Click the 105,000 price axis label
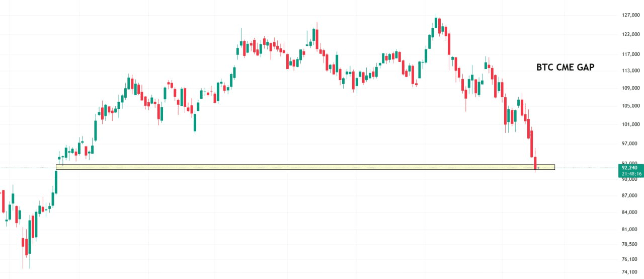The width and height of the screenshot is (644, 279). 630,106
